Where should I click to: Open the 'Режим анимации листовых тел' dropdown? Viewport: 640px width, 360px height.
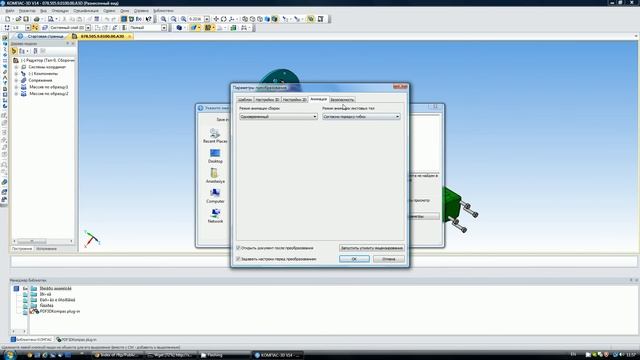point(361,117)
